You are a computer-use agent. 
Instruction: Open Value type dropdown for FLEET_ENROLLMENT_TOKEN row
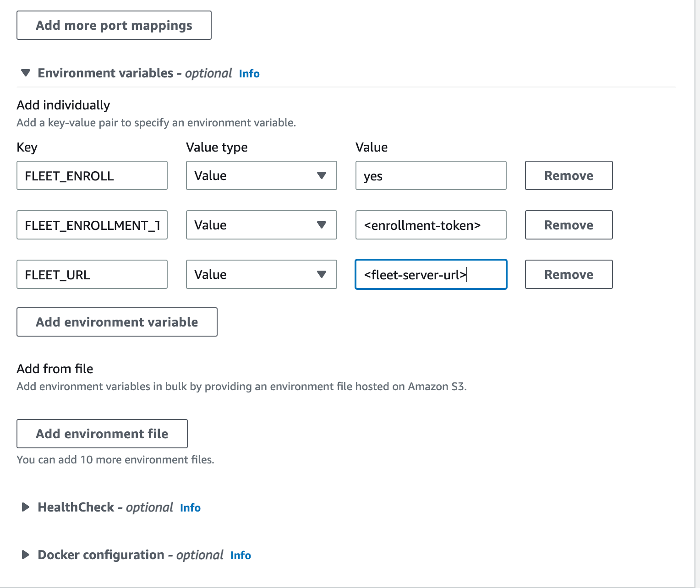pyautogui.click(x=261, y=225)
